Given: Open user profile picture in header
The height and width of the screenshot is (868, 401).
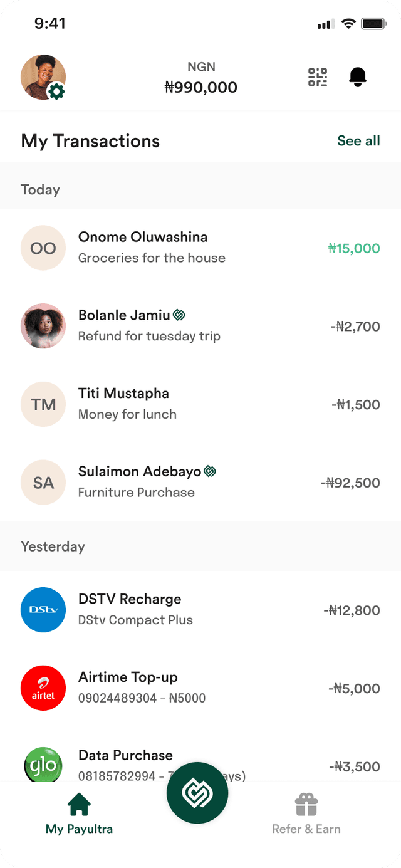Looking at the screenshot, I should coord(43,77).
